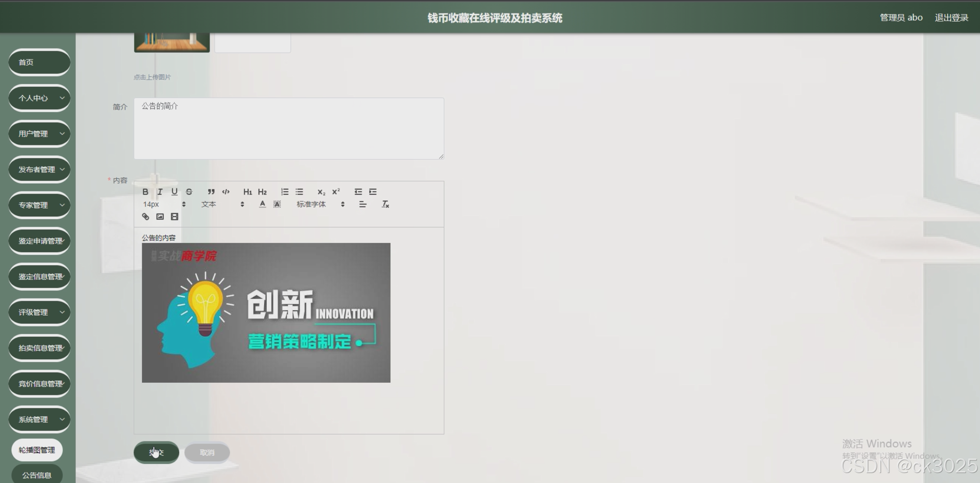Toggle bold formatting in editor
980x483 pixels.
pos(145,192)
